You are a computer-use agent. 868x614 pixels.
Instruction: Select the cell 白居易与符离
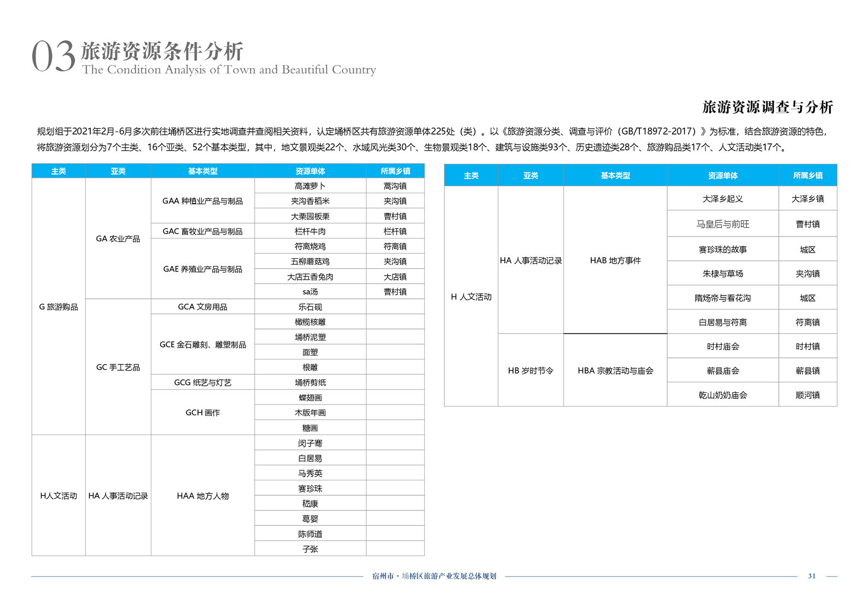[723, 322]
